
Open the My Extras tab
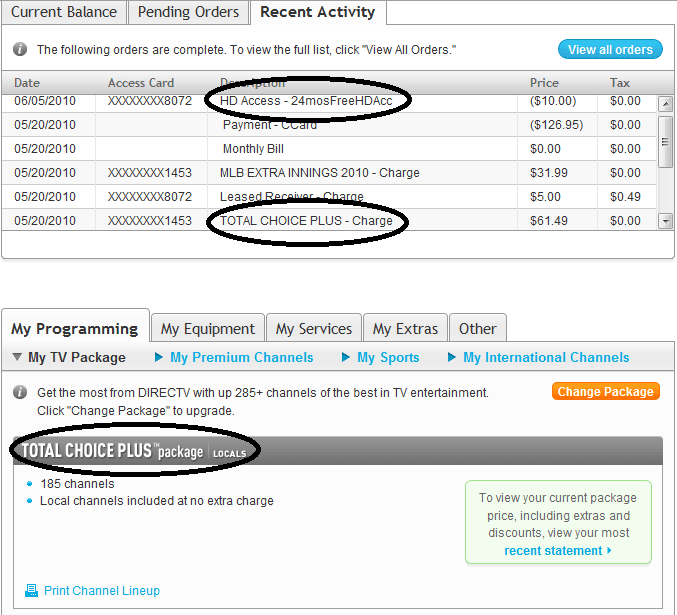405,329
